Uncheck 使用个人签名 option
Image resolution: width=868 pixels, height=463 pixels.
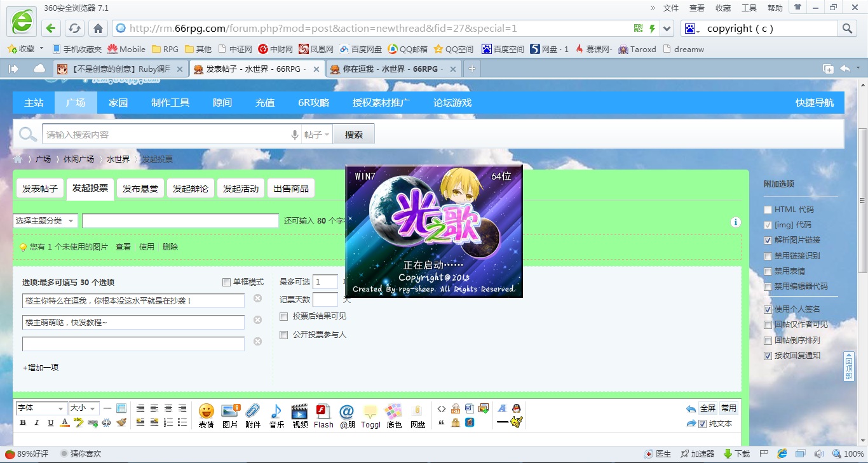coord(768,309)
